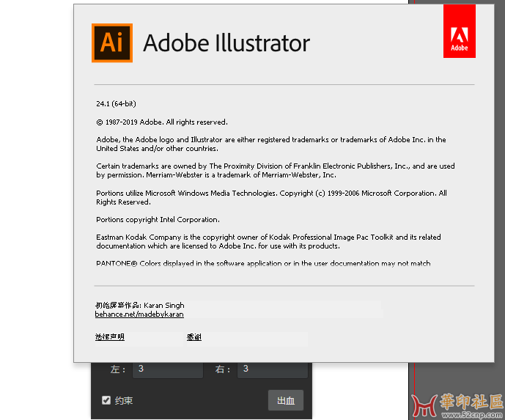Click the 右 right bleed input field
505x420 pixels.
tap(273, 369)
